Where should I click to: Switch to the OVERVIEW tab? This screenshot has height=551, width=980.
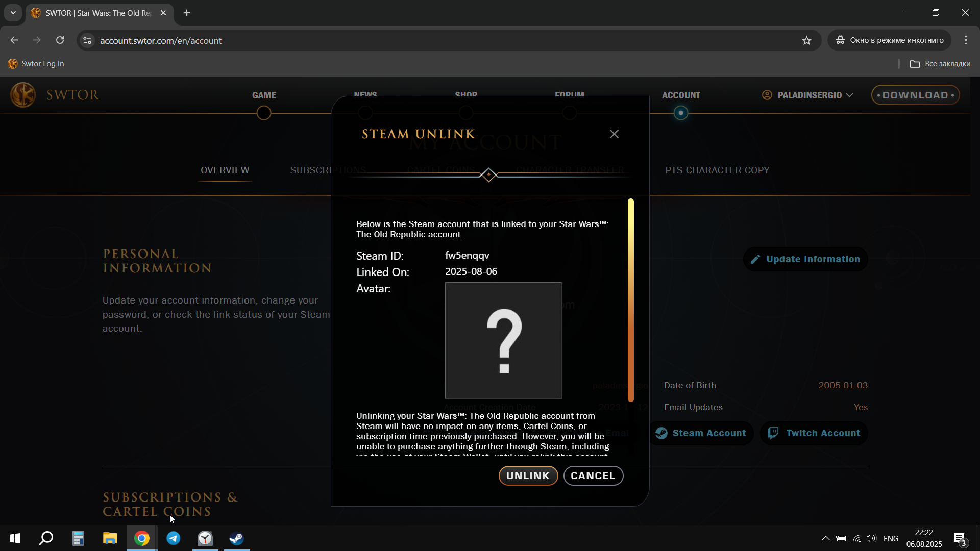coord(225,170)
